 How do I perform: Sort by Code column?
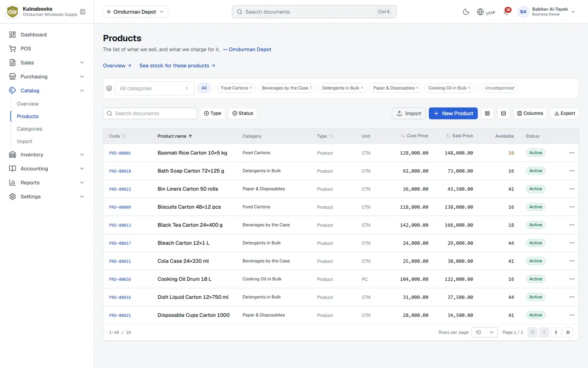pyautogui.click(x=118, y=136)
